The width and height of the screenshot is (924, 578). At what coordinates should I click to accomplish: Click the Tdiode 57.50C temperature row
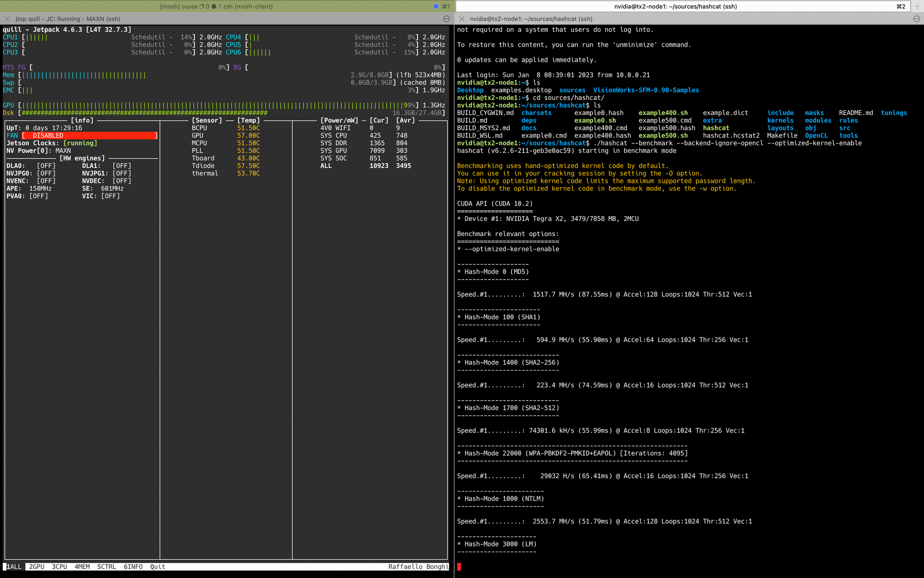[x=226, y=166]
